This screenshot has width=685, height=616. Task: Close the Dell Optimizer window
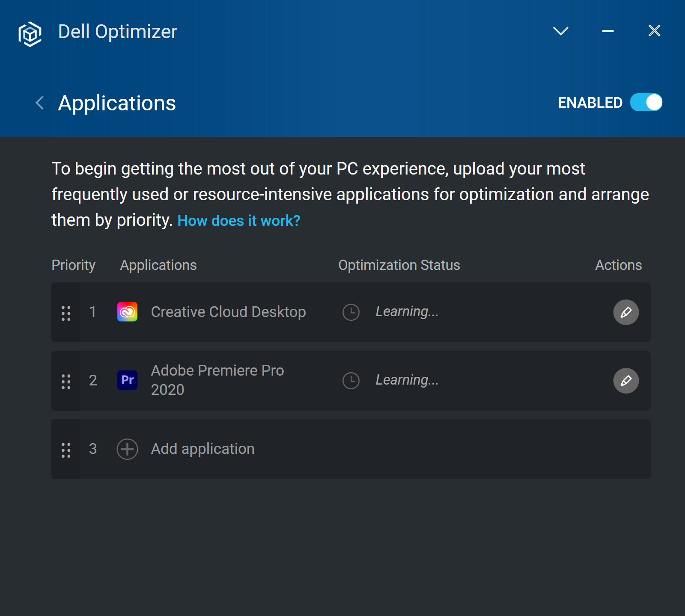tap(654, 31)
